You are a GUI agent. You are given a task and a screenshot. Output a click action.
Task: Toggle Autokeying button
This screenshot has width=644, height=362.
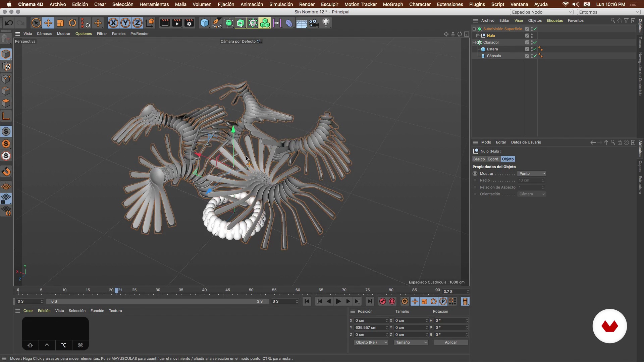392,301
